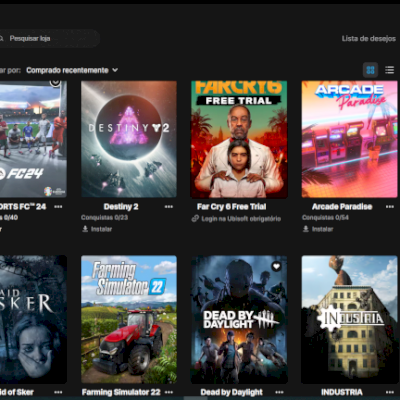Click the Destiny 2 title text
Screen dimensions: 400x400
[121, 207]
